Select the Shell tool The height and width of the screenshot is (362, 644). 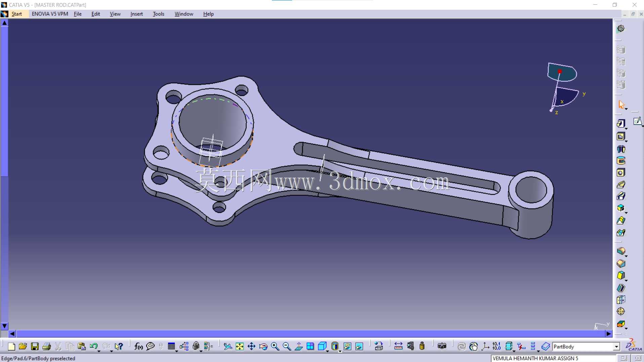click(x=621, y=288)
